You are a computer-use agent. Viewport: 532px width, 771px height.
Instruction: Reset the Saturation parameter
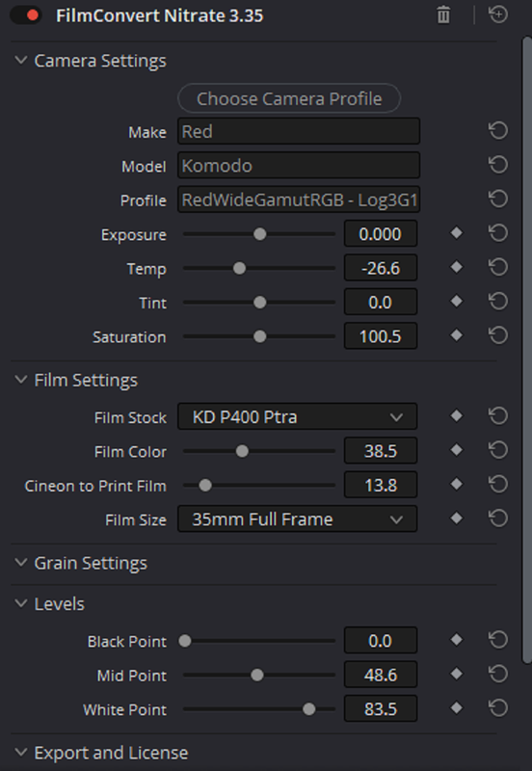point(498,335)
